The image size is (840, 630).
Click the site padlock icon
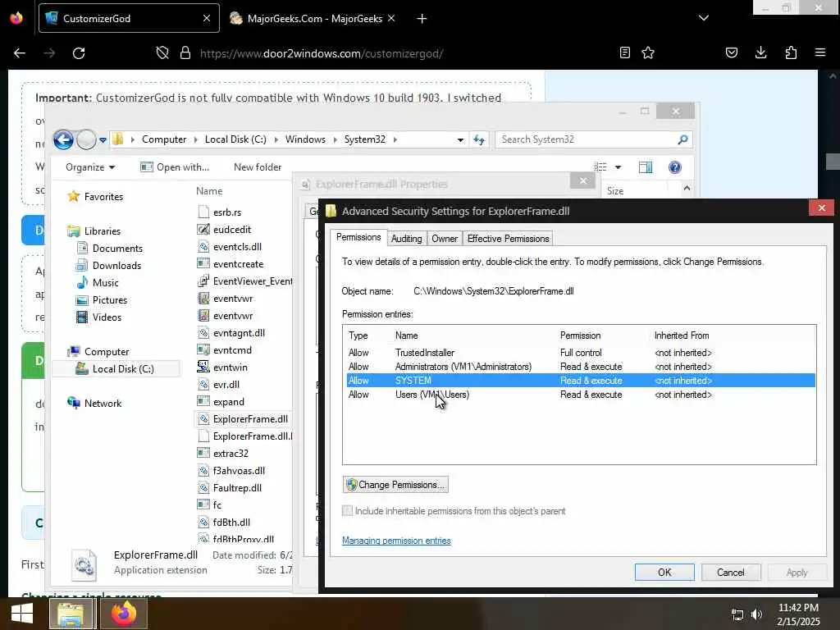click(185, 53)
